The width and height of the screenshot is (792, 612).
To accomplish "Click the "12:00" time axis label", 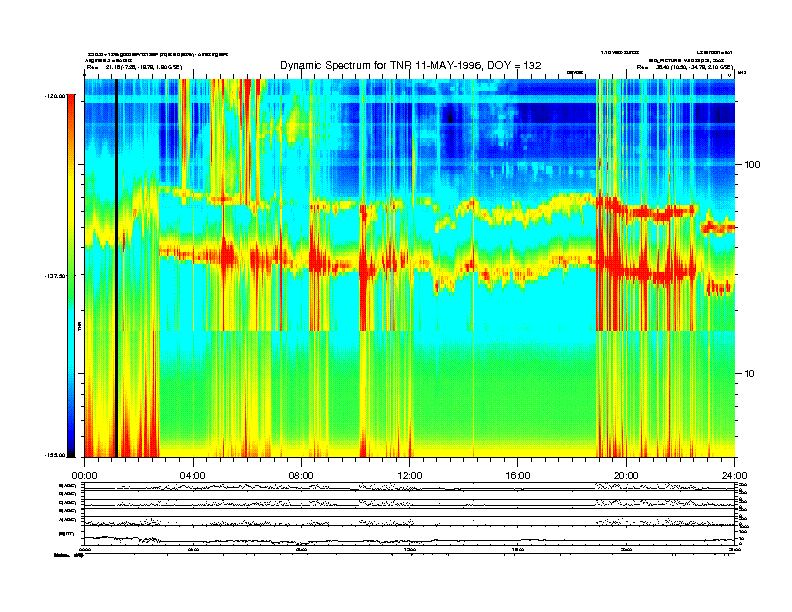I will (410, 476).
